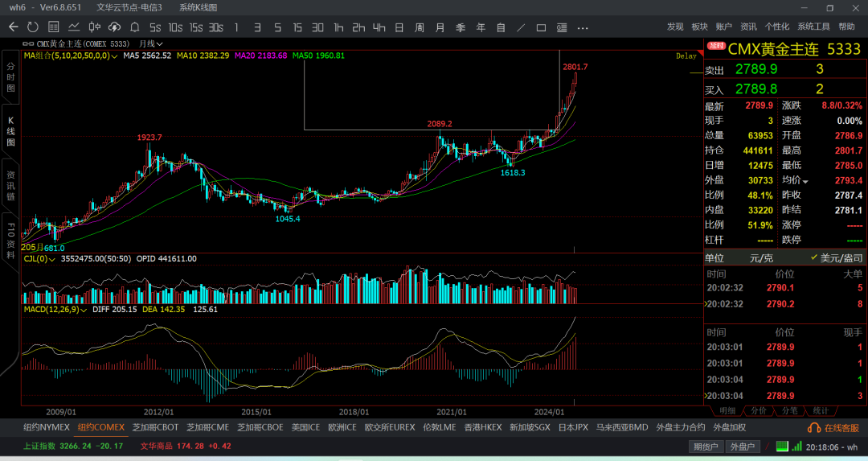868x461 pixels.
Task: Open the 账户 menu
Action: 723,27
